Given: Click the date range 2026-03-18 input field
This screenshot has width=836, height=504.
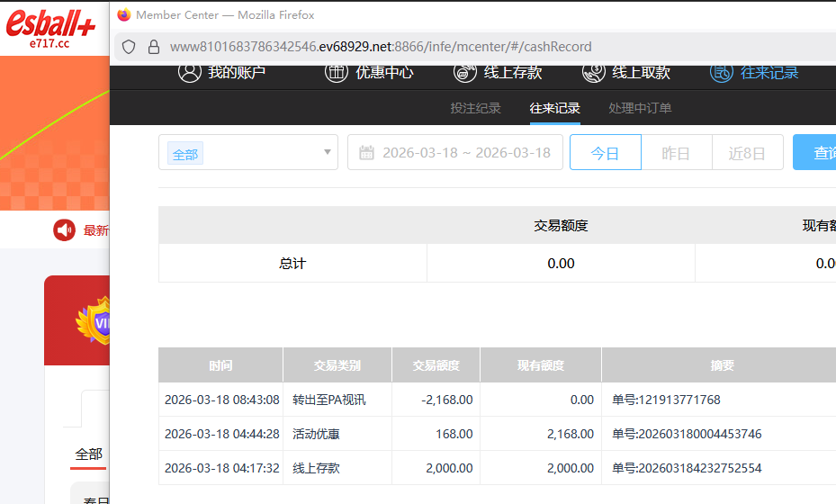Looking at the screenshot, I should (466, 153).
